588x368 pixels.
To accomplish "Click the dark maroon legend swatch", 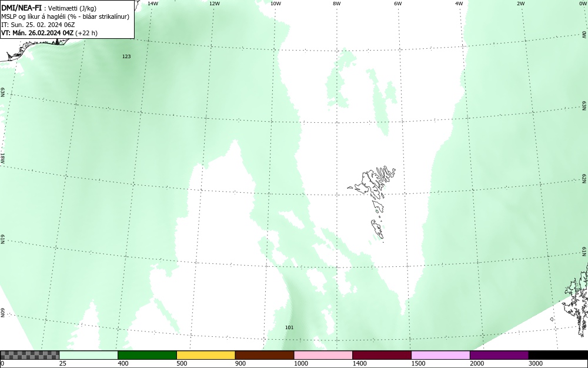I will (382, 355).
